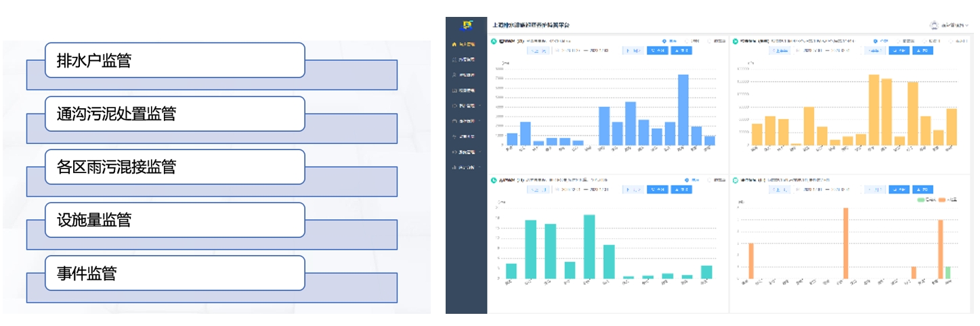
Task: Click the blue query button in teal chart panel
Action: tap(658, 189)
